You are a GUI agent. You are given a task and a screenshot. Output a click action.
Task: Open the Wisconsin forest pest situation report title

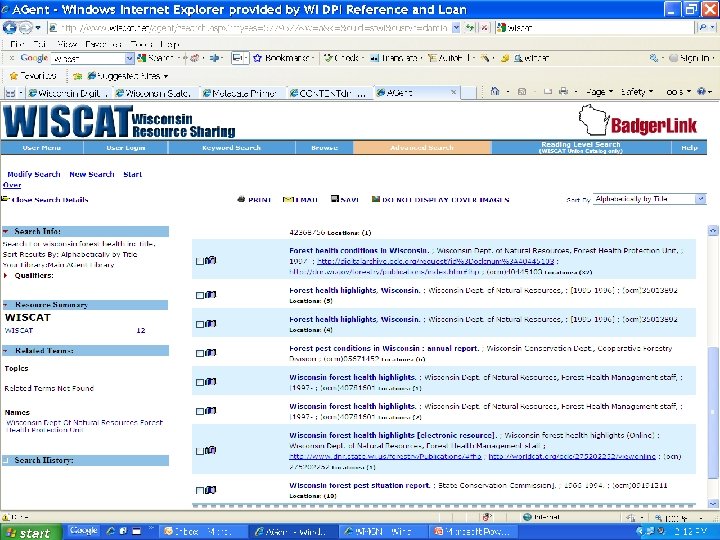point(360,485)
